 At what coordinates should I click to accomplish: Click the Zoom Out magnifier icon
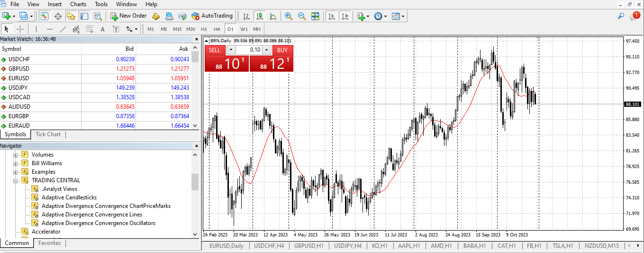[x=301, y=16]
